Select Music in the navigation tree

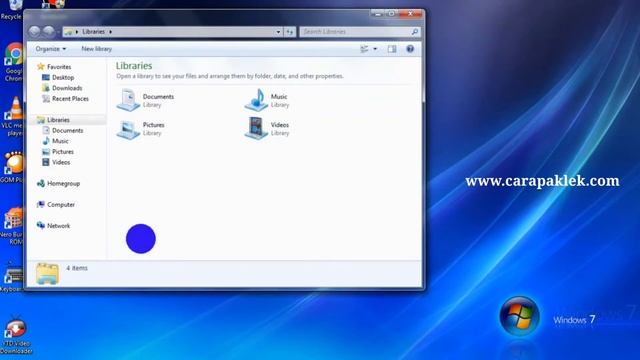(55, 141)
